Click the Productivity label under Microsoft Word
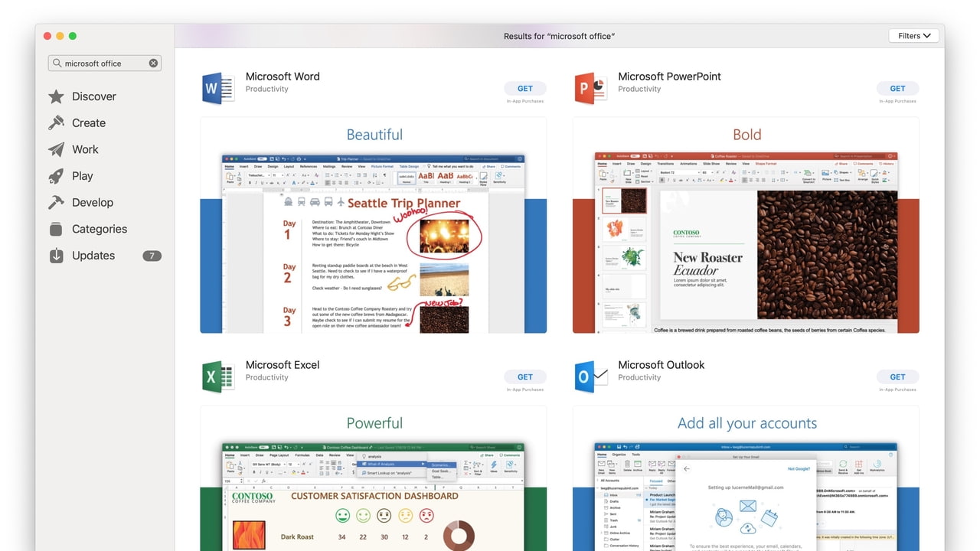Screen dimensions: 980x551 click(x=266, y=89)
